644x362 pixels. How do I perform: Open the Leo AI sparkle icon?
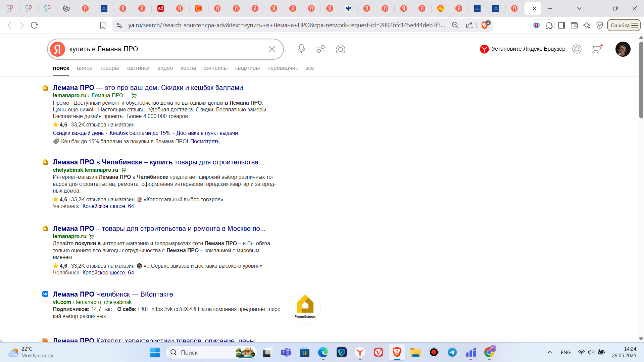pos(587,25)
